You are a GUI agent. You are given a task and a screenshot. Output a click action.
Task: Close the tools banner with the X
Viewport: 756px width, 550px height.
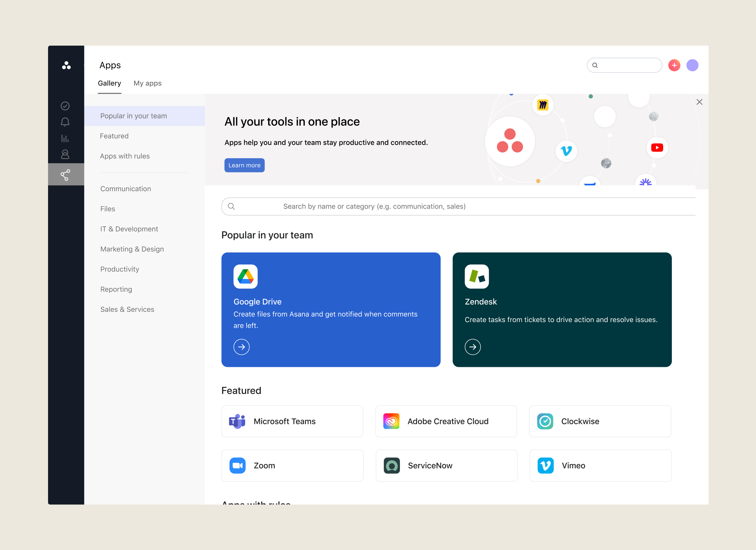pos(699,102)
